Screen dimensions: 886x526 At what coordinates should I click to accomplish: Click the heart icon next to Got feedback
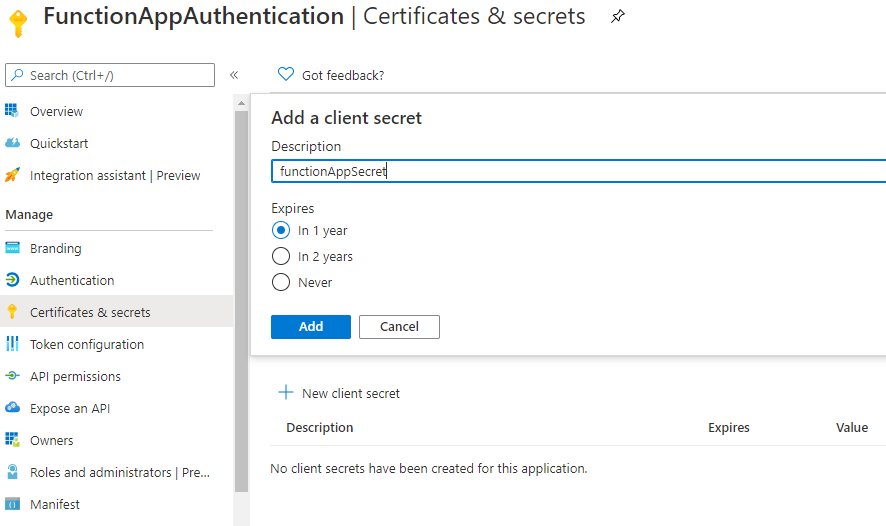286,74
